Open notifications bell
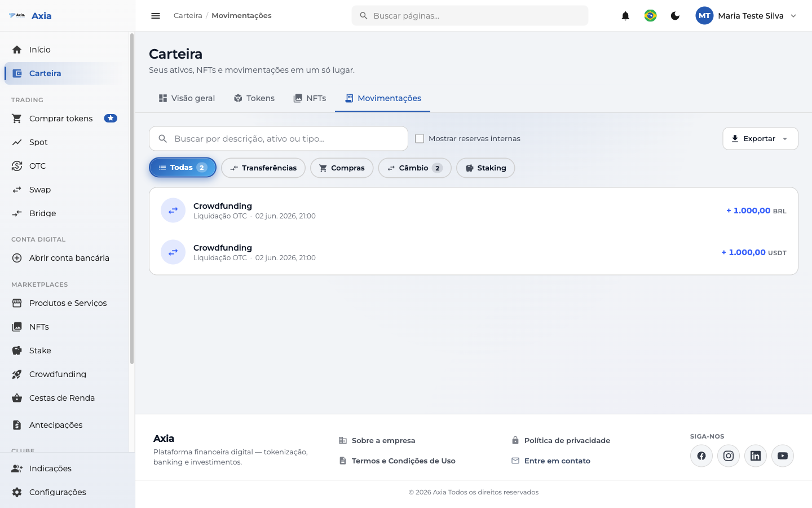 point(625,16)
